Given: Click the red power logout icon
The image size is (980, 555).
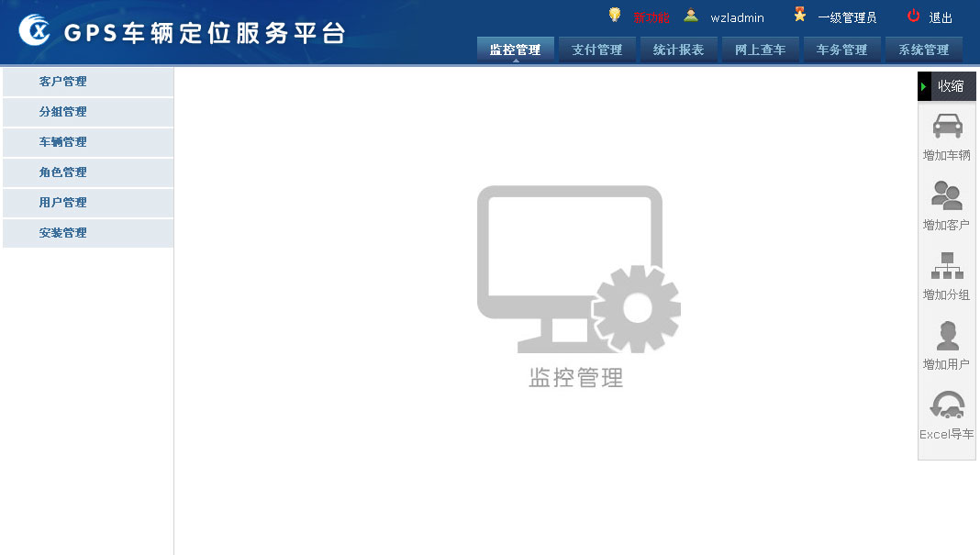Looking at the screenshot, I should tap(913, 16).
